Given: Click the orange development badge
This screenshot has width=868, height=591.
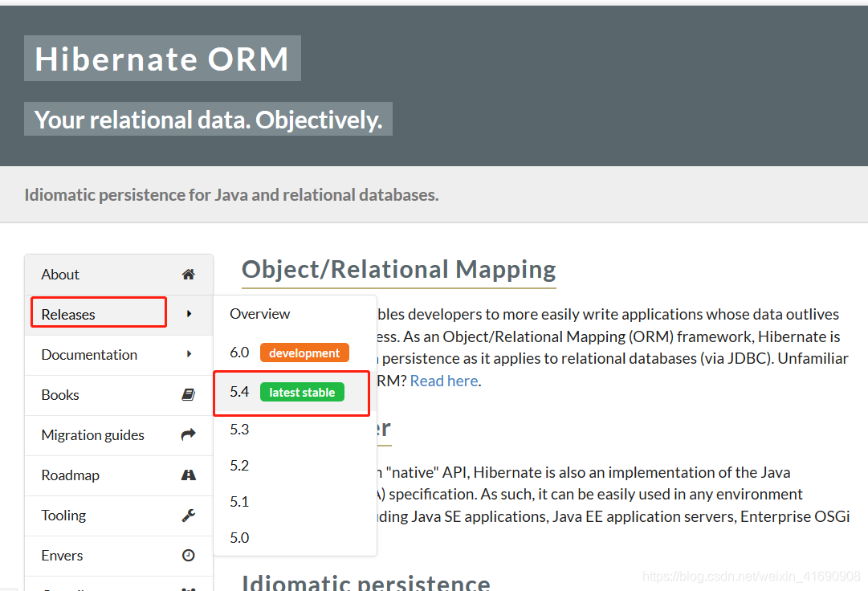Looking at the screenshot, I should [304, 353].
